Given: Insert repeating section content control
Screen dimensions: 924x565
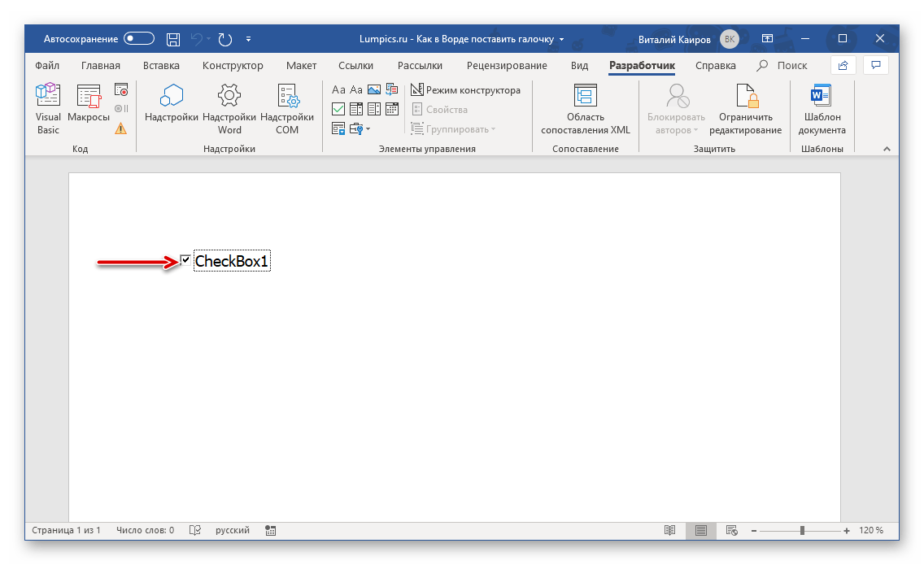Looking at the screenshot, I should coord(338,128).
